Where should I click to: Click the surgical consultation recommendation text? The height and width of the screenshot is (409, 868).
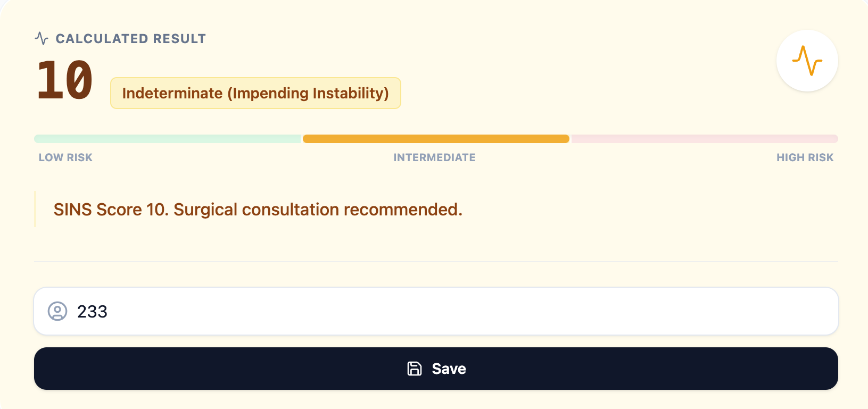(x=257, y=209)
